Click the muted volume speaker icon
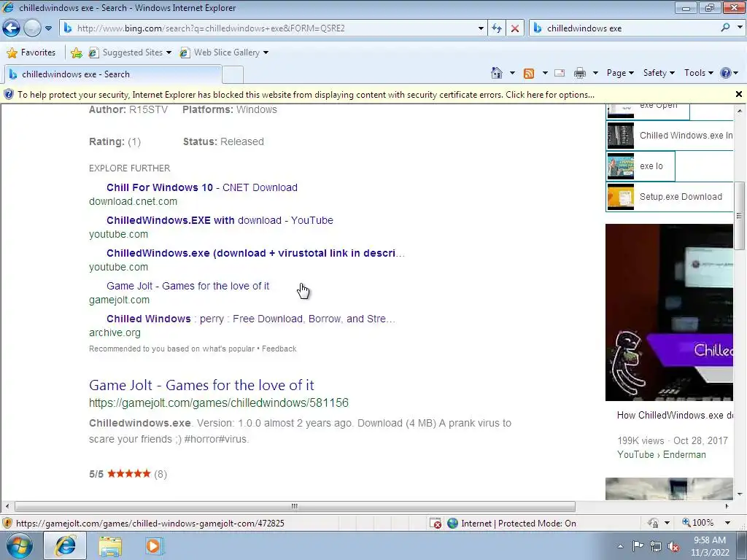The width and height of the screenshot is (747, 560). coord(673,546)
